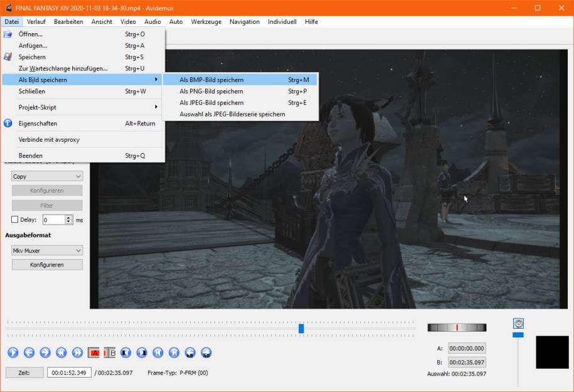574x392 pixels.
Task: Set selection start marker A
Action: click(94, 352)
